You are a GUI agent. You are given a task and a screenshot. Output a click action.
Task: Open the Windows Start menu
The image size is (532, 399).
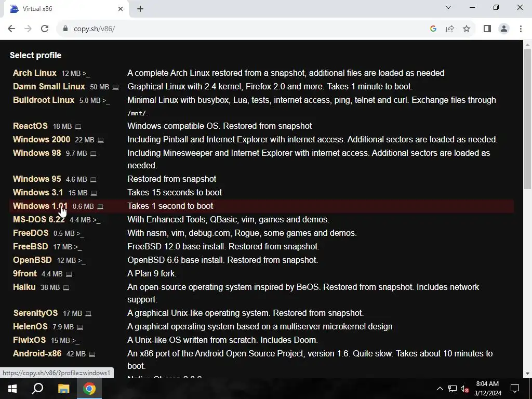tap(12, 389)
